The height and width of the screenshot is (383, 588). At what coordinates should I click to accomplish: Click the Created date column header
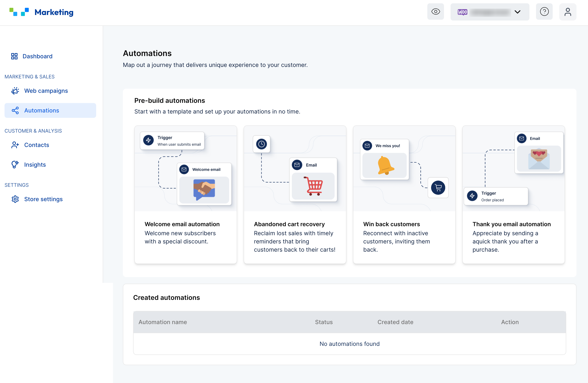(395, 322)
